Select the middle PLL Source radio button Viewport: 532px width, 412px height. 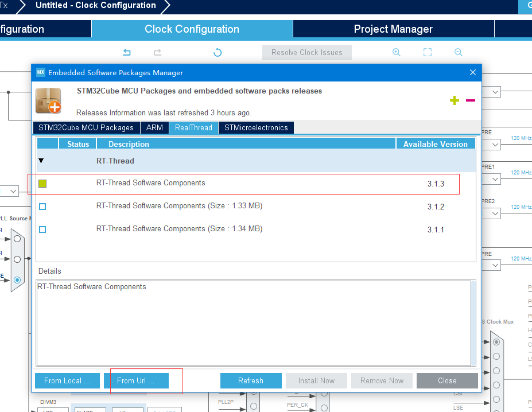(17, 259)
